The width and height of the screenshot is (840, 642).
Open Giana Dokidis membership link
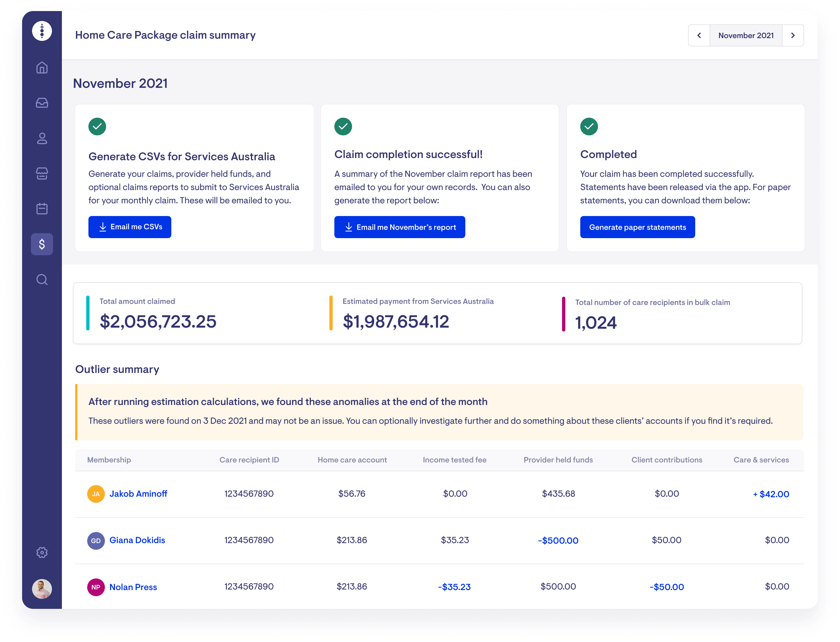coord(137,540)
